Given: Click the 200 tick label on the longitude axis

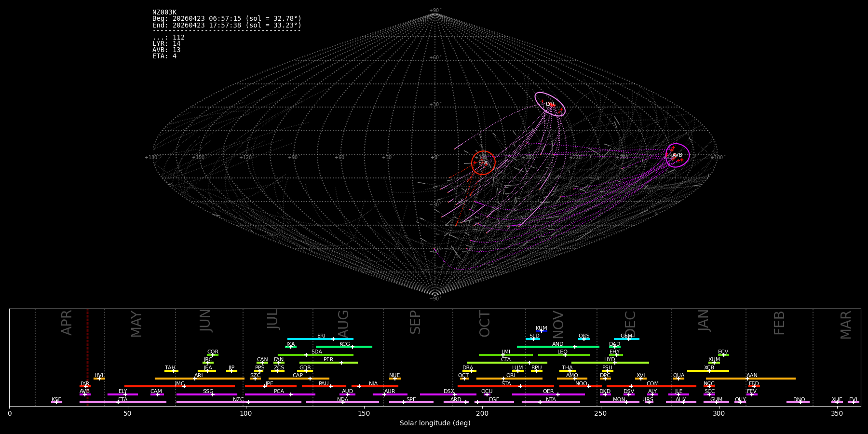Looking at the screenshot, I should click(x=482, y=414).
